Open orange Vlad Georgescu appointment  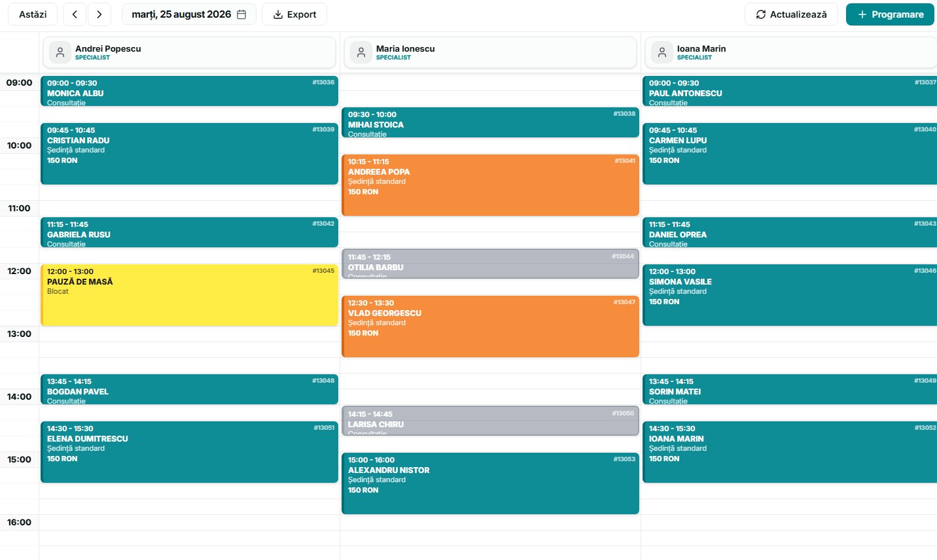tap(490, 326)
